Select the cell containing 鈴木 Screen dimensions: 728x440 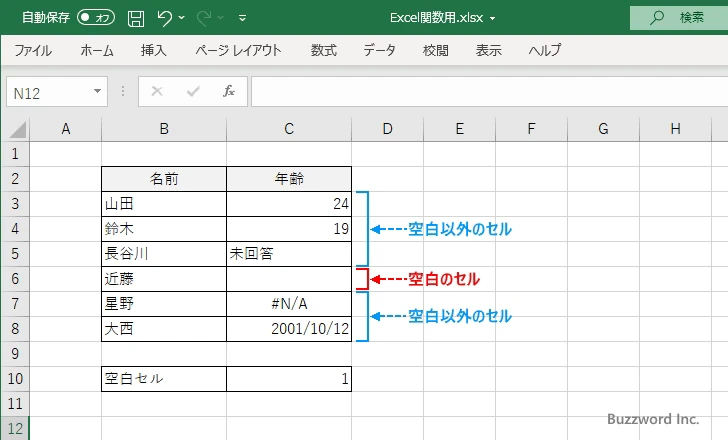click(164, 229)
